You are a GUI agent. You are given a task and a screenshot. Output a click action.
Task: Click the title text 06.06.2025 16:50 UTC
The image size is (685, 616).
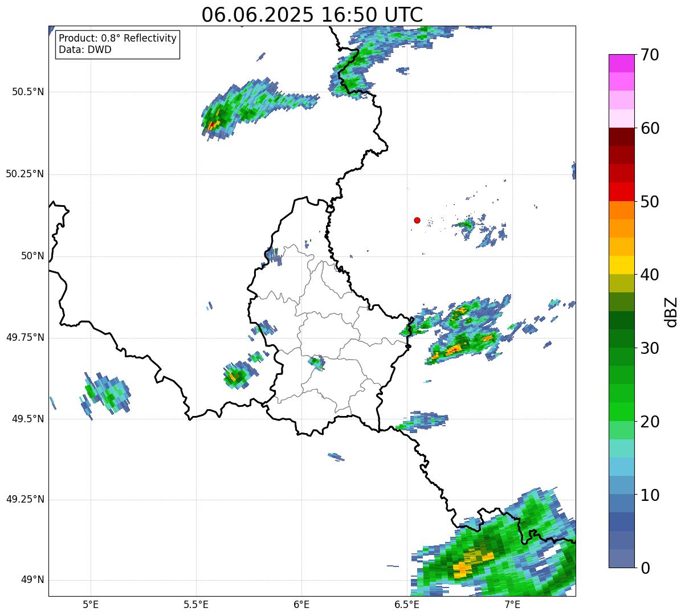[x=312, y=15]
